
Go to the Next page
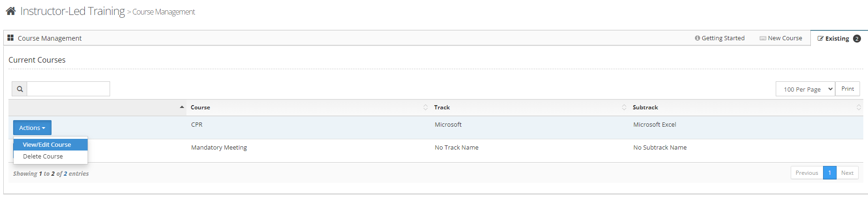847,173
